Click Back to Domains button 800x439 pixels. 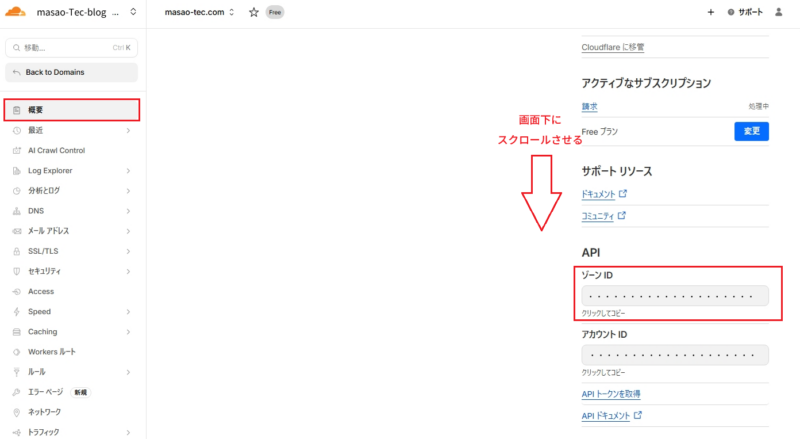(71, 72)
